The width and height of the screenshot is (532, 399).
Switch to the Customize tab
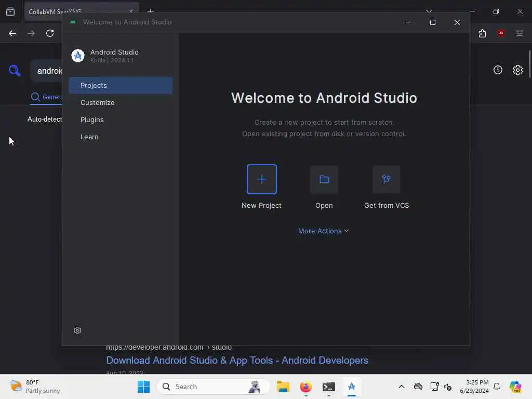121,102
